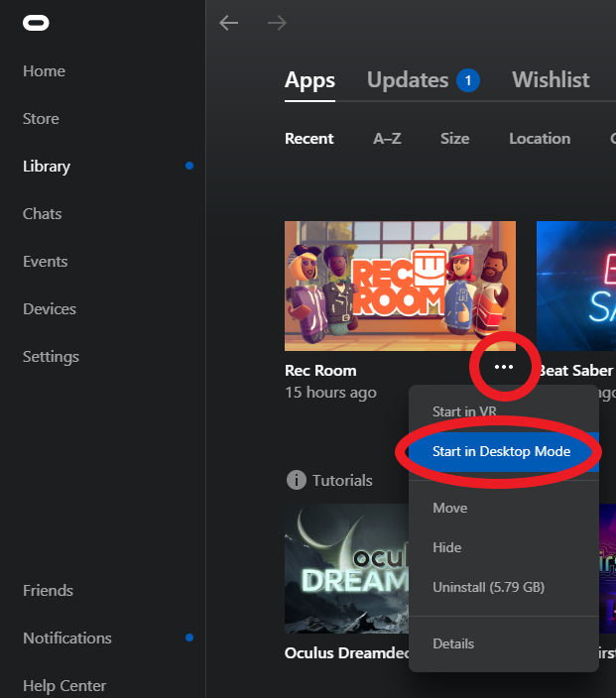Click the Tutorials info icon
Screen dimensions: 616x698
point(297,480)
